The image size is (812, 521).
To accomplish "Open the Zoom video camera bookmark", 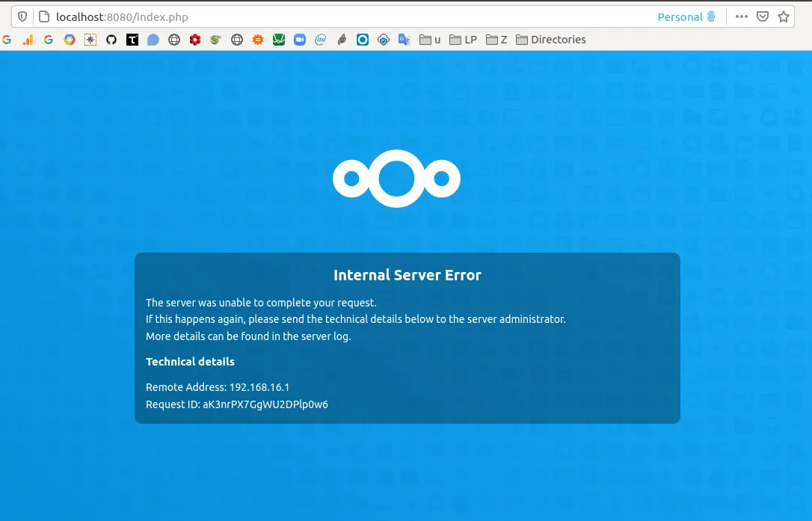I will click(300, 40).
